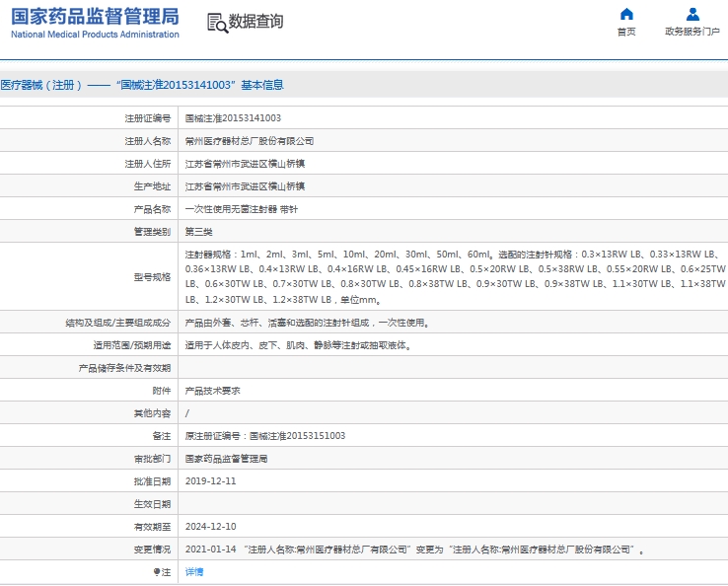This screenshot has width=728, height=586.
Task: Click the 适用范围 intended use value
Action: [x=299, y=345]
